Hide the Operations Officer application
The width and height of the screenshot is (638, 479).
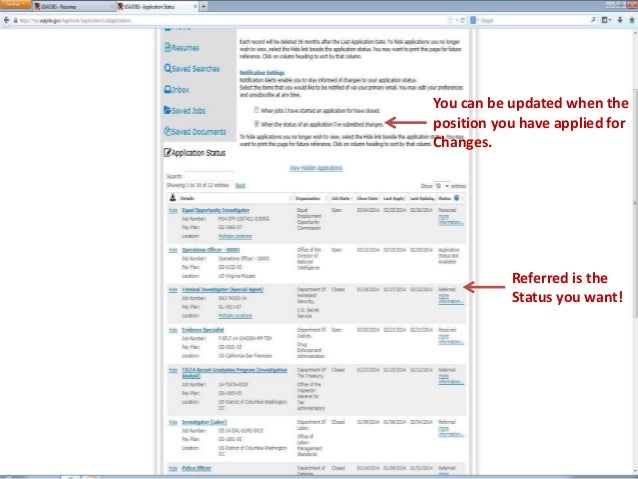(x=173, y=249)
